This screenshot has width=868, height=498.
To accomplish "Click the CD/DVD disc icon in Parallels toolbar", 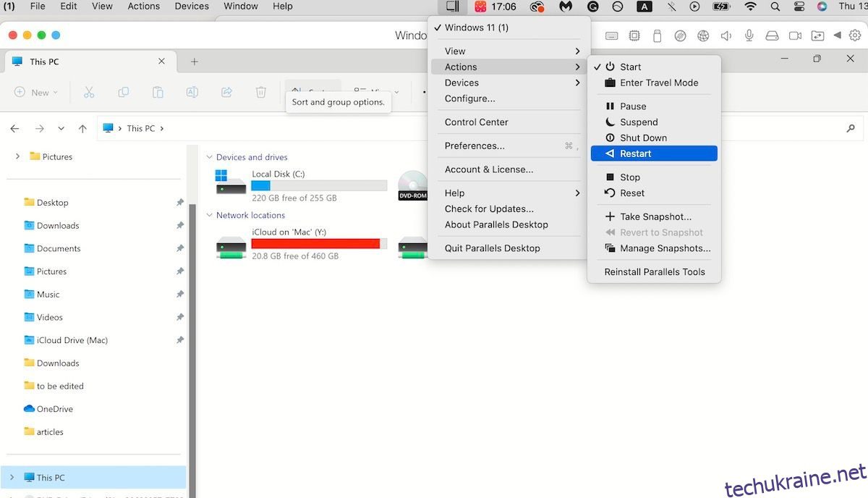I will (680, 35).
